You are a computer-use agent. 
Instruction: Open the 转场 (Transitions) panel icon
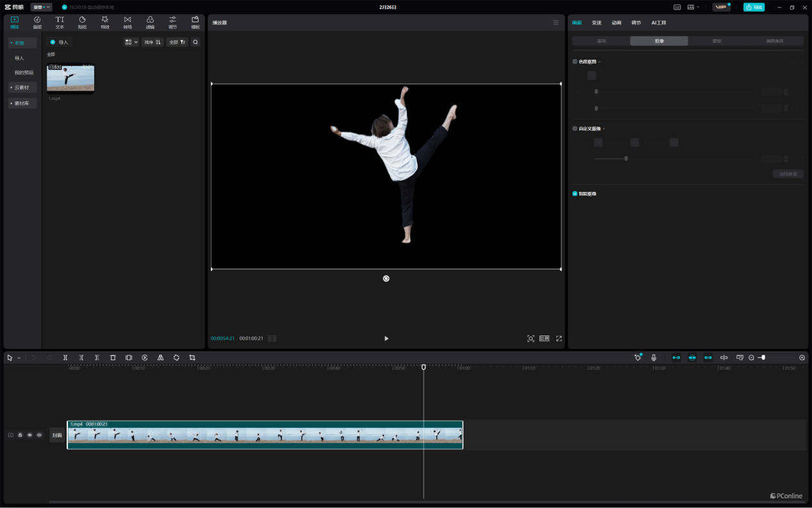tap(128, 22)
